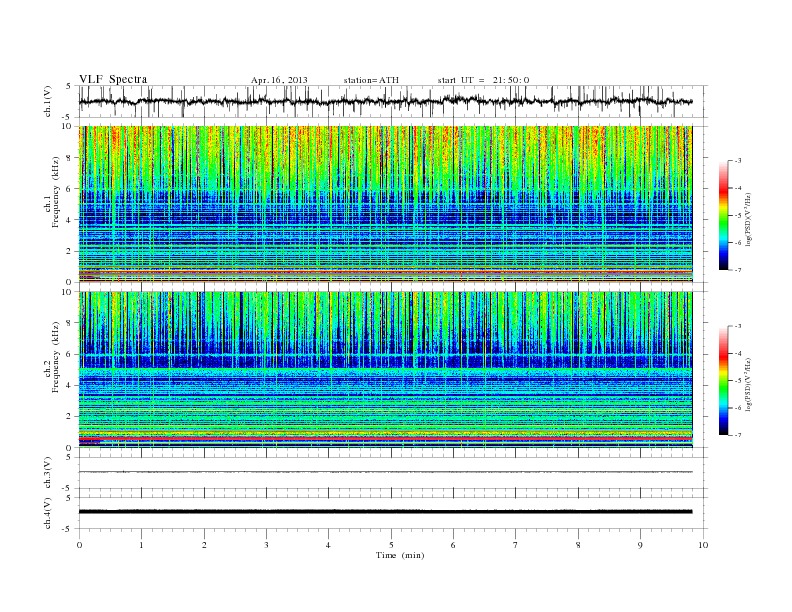Click the time axis tick label "0"
792x612 pixels.
click(x=79, y=545)
